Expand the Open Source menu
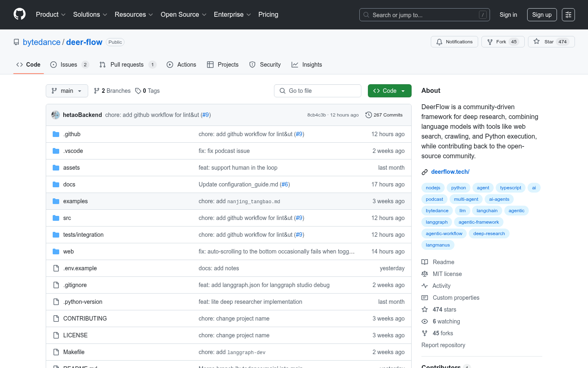This screenshot has width=588, height=368. (x=183, y=15)
